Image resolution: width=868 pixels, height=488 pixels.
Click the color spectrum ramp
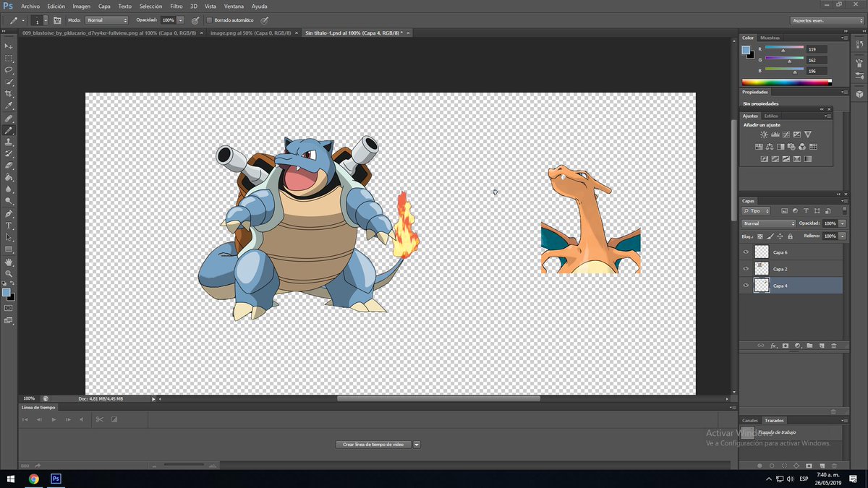[787, 82]
